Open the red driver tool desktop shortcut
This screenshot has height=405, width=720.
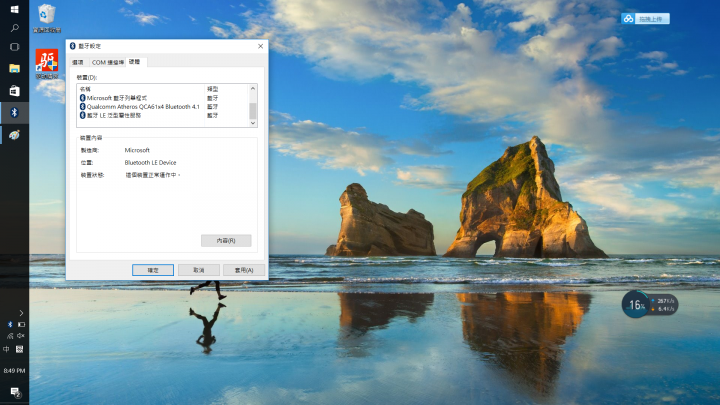click(x=47, y=64)
